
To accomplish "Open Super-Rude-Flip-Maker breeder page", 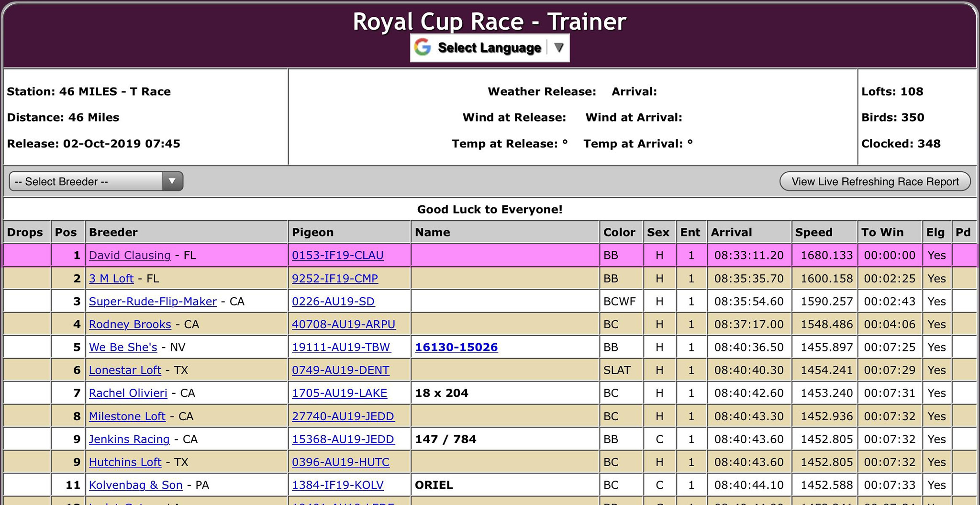I will (x=153, y=301).
